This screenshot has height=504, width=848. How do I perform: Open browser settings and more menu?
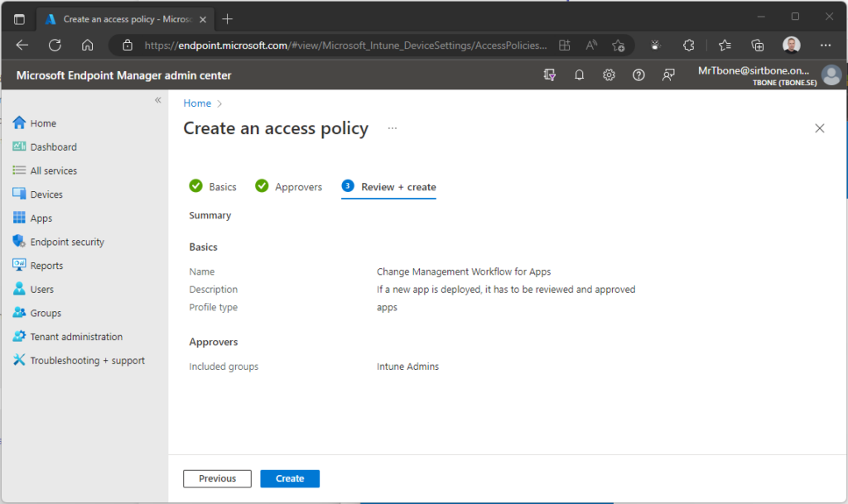coord(826,46)
